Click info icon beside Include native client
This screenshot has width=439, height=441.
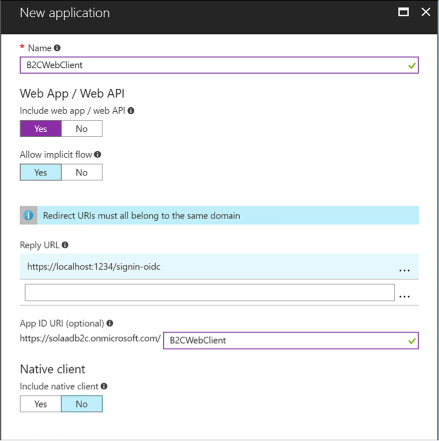[104, 386]
